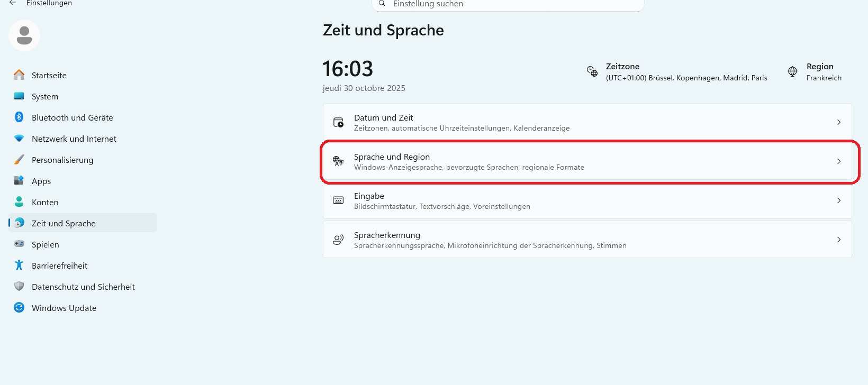The image size is (868, 385).
Task: Click the Bluetooth icon in the sidebar
Action: [19, 117]
